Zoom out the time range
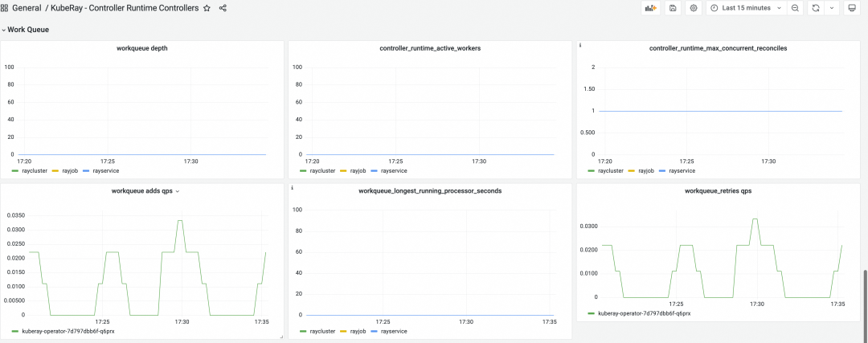This screenshot has height=343, width=868. click(x=794, y=8)
